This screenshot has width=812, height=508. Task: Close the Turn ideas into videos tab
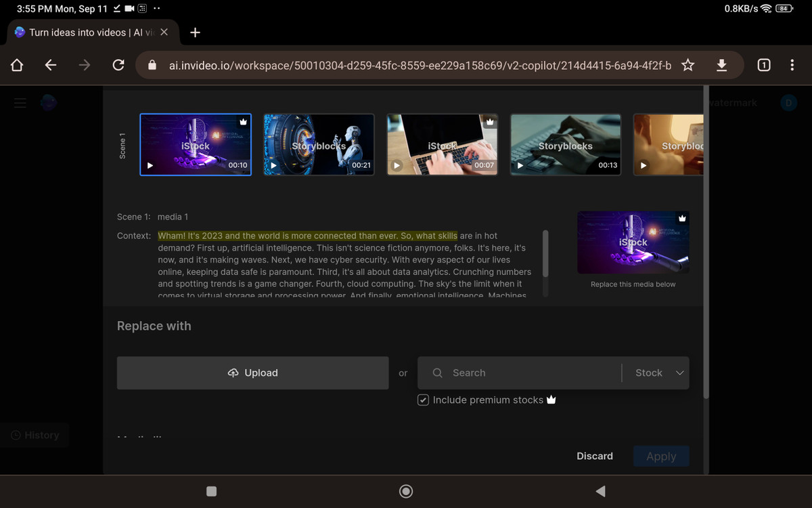[164, 33]
